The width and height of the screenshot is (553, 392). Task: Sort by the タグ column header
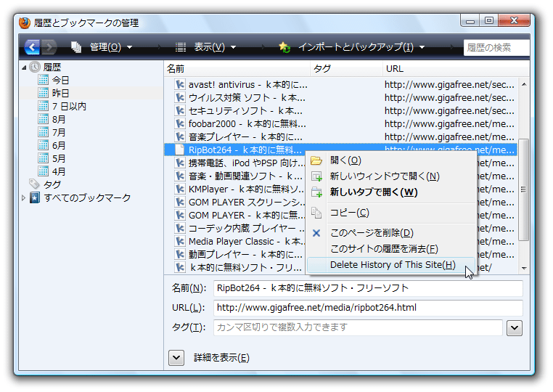347,69
